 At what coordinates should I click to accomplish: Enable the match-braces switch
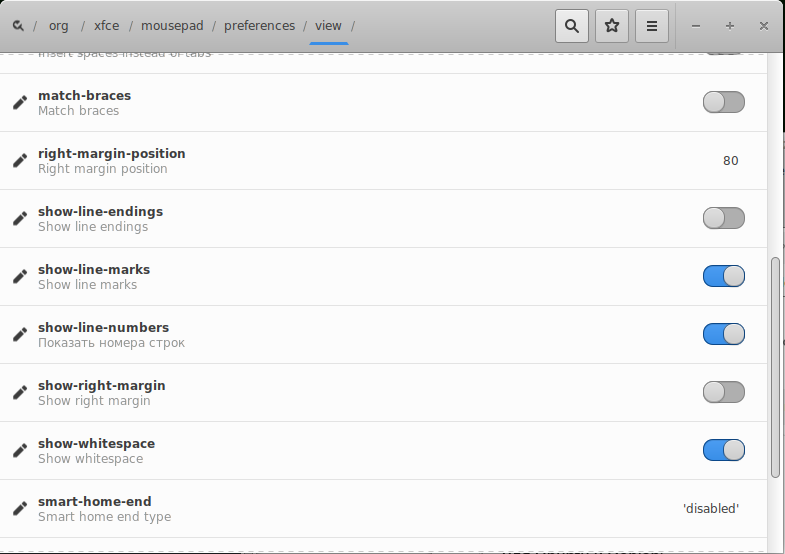[723, 102]
